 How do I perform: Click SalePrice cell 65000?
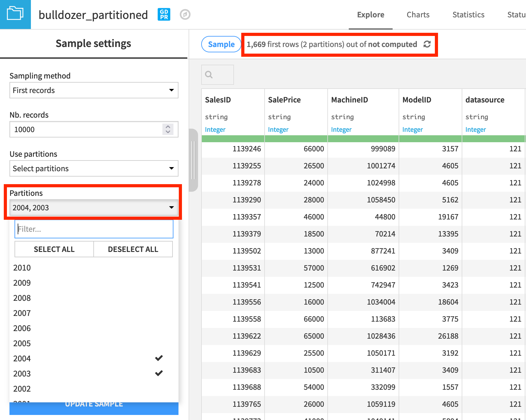click(296, 336)
